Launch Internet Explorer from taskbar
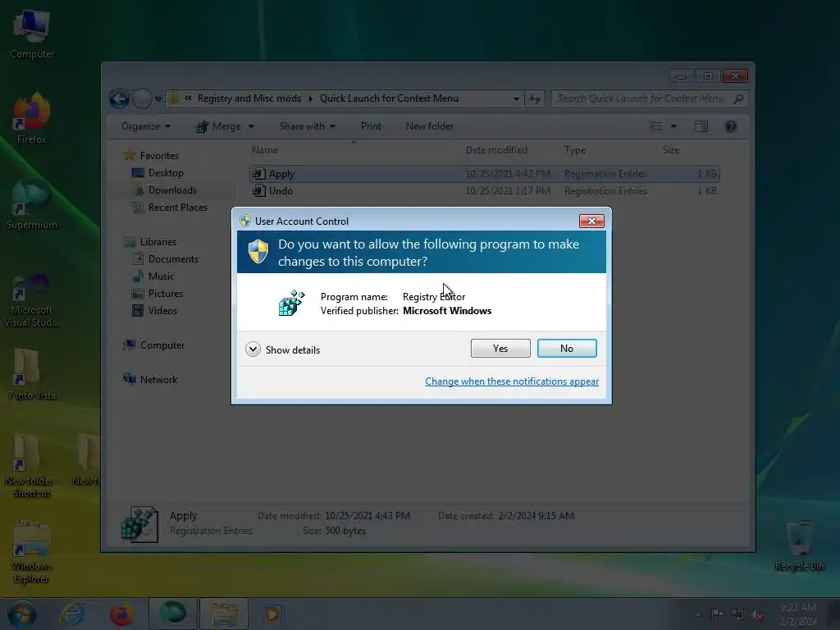The image size is (840, 630). click(x=72, y=614)
